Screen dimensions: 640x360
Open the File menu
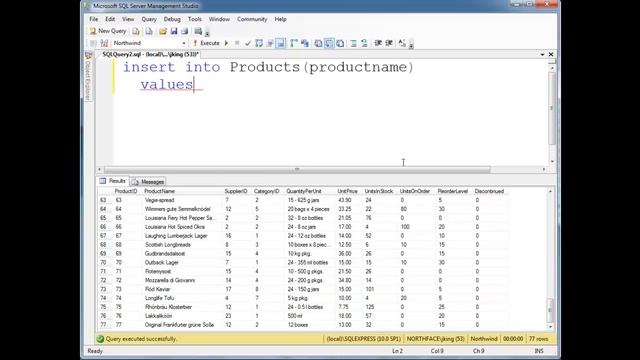coord(93,19)
